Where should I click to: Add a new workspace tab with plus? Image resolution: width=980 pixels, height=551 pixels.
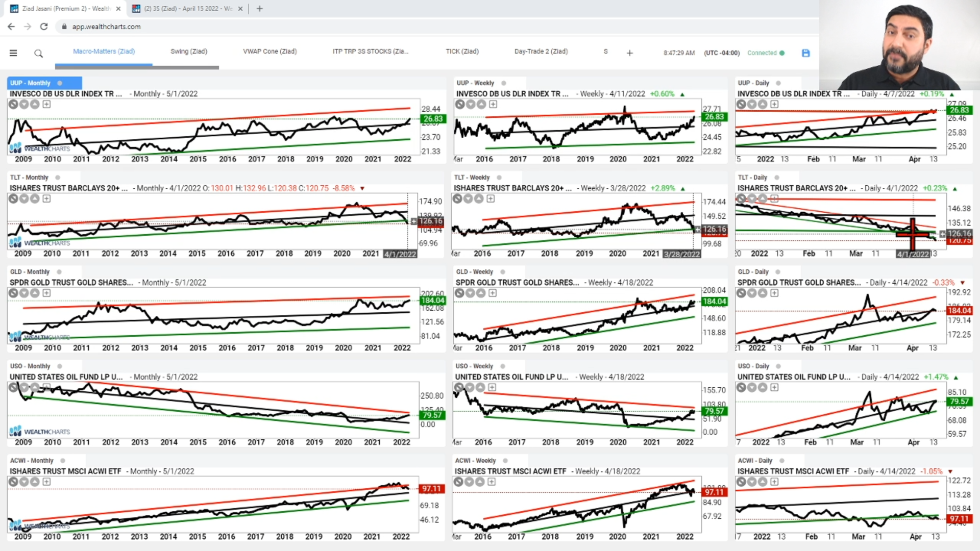coord(630,53)
